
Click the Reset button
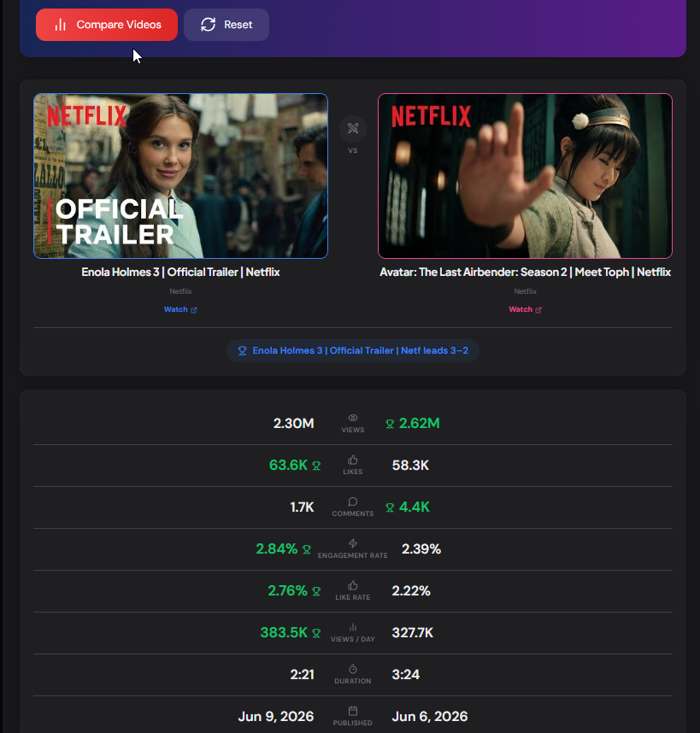pos(226,25)
